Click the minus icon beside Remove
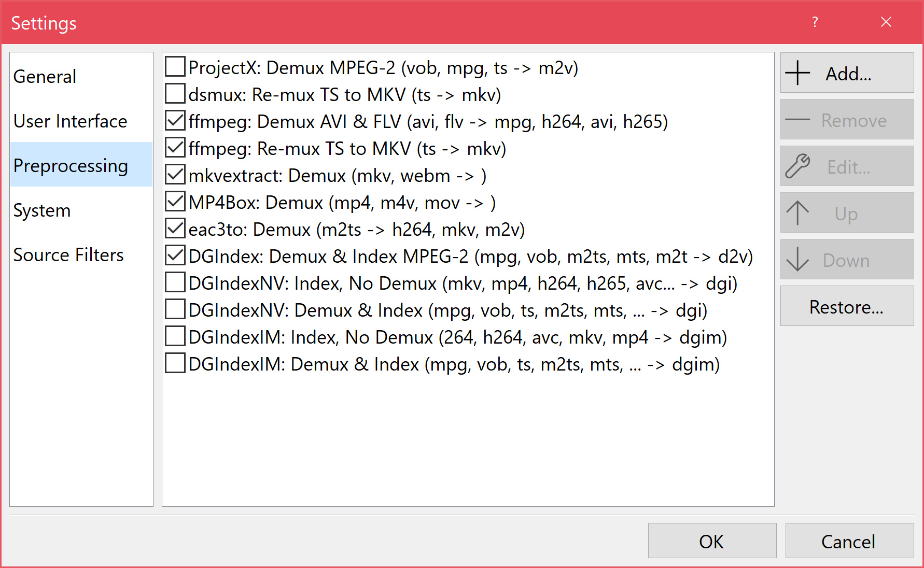Screen dimensions: 924x568 [x=797, y=120]
